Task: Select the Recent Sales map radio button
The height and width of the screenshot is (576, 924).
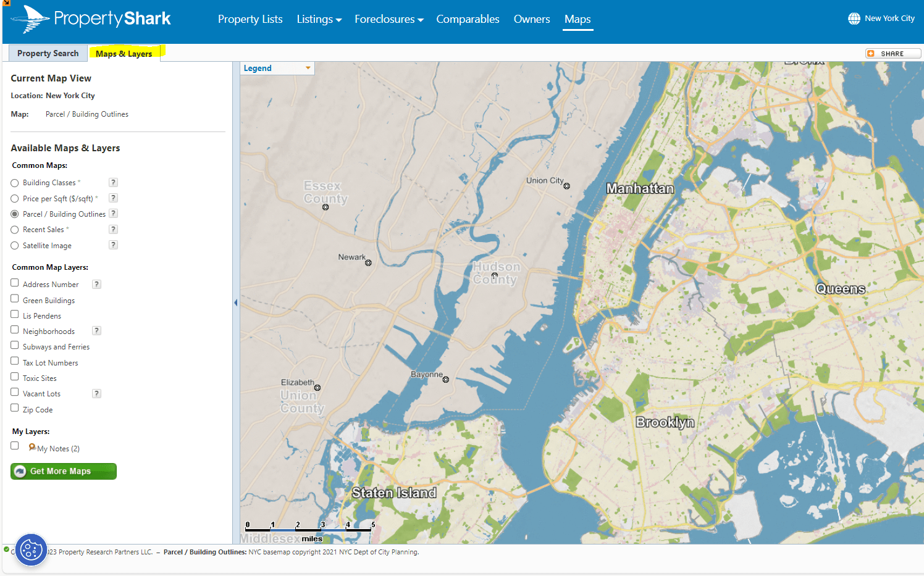Action: click(x=14, y=229)
